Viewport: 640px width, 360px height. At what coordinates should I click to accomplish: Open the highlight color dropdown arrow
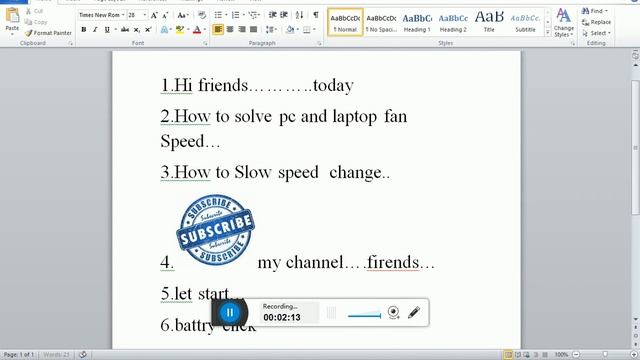pyautogui.click(x=188, y=29)
